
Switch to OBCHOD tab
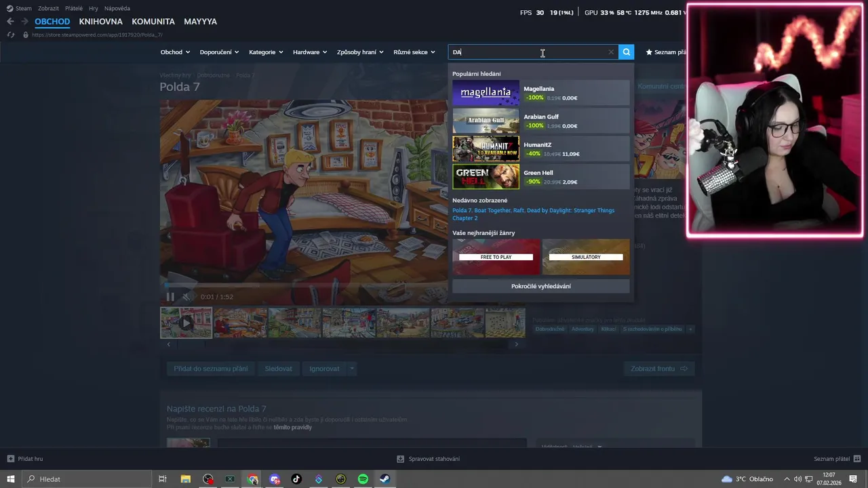[x=52, y=22]
